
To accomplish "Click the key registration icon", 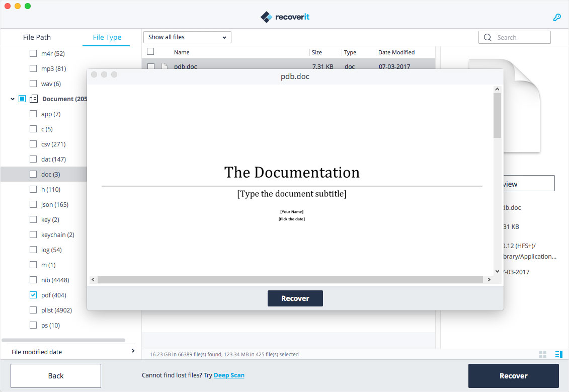I will (x=556, y=18).
